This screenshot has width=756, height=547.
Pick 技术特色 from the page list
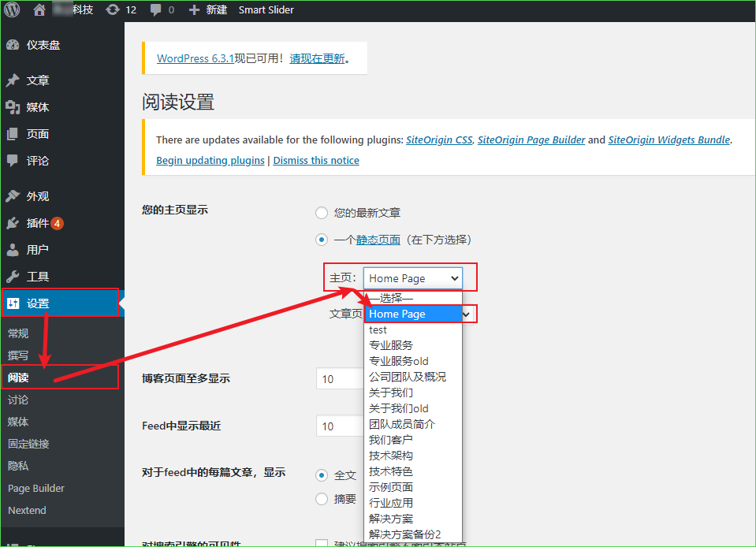coord(413,471)
